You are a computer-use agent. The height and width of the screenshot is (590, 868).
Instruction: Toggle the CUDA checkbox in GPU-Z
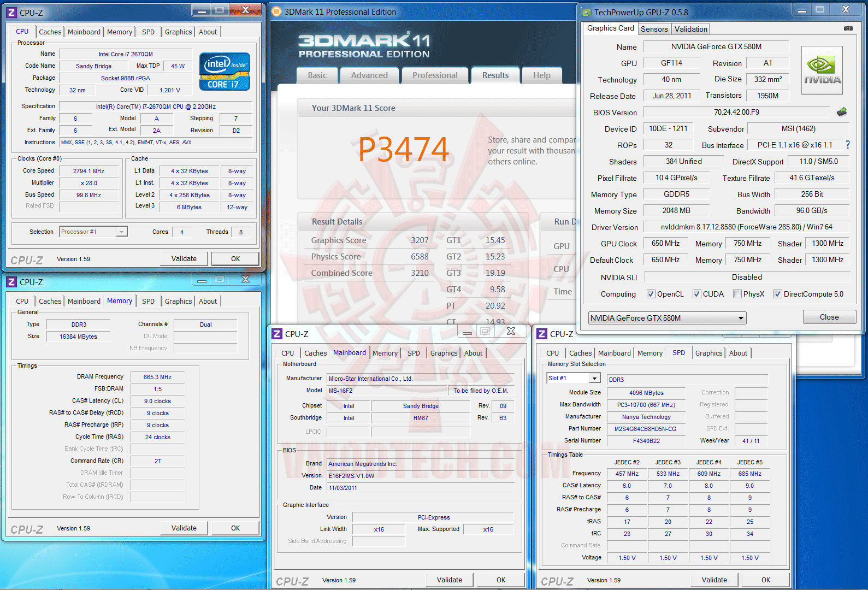(x=696, y=294)
